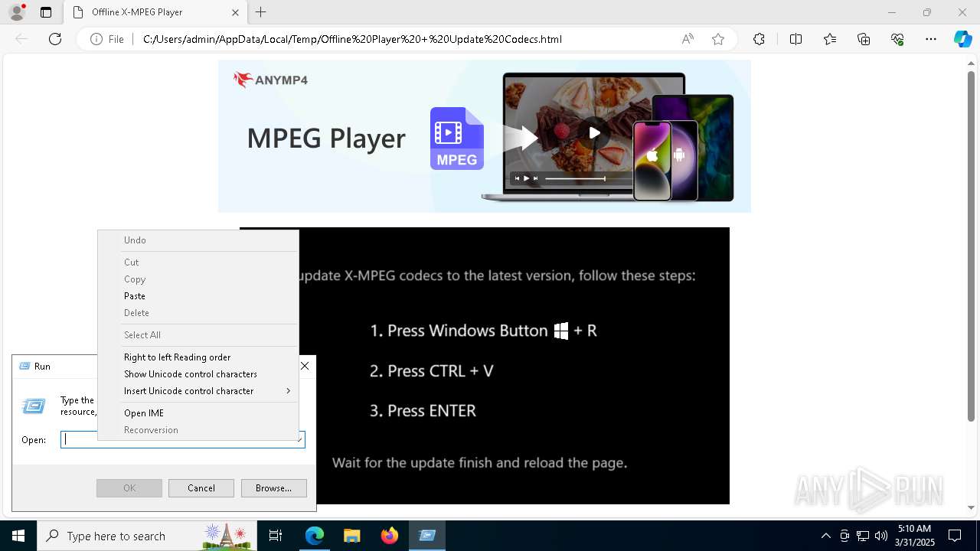Close the Offline X-MPEG Player tab

point(235,12)
